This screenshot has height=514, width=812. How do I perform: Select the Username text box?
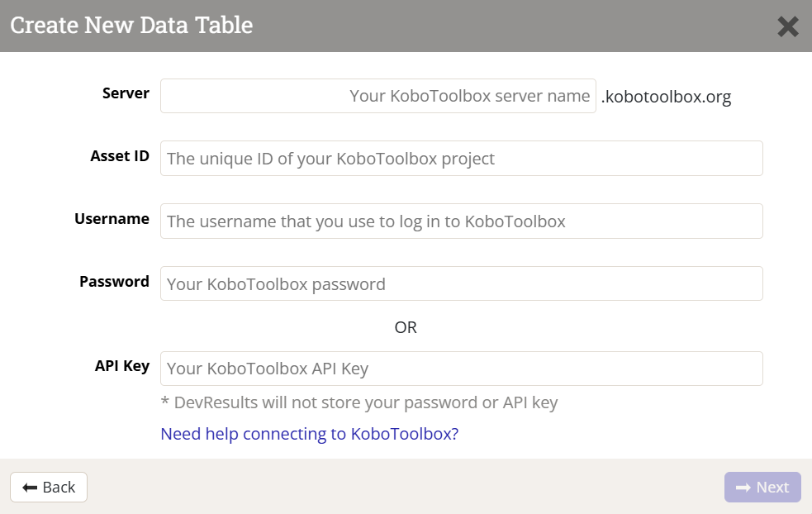pos(461,221)
